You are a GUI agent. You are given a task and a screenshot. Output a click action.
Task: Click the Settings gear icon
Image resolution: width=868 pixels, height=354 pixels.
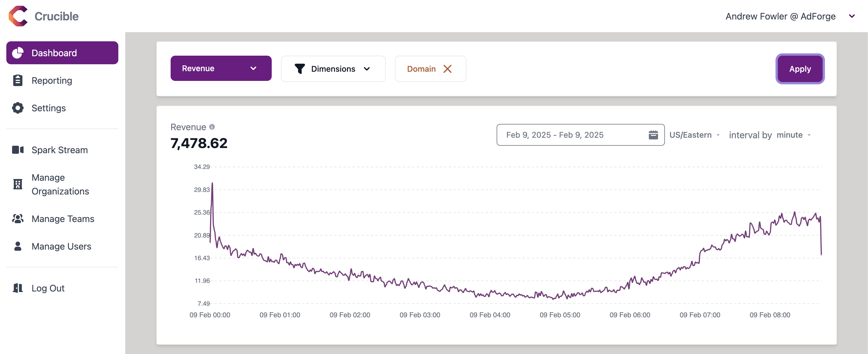coord(17,108)
